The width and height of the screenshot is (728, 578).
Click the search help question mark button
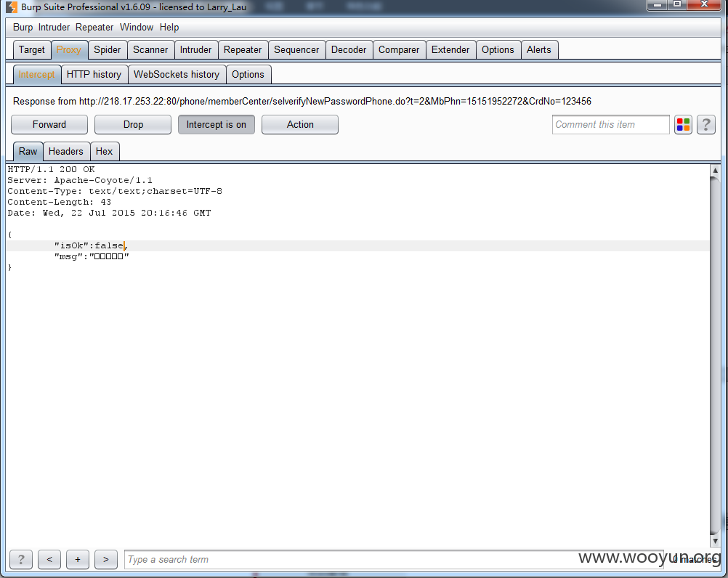[21, 559]
